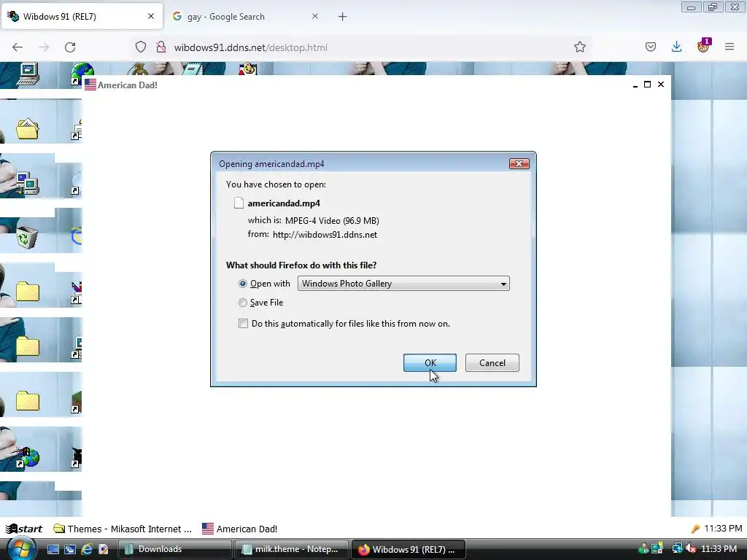Open the Wibdows 91 start button
Screen dimensions: 747x560
coord(24,529)
